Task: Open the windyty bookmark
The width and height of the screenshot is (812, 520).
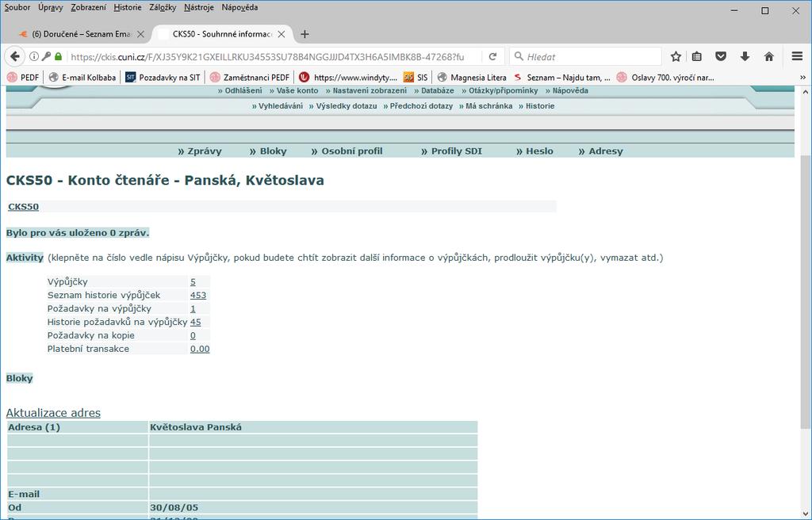Action: [349, 77]
